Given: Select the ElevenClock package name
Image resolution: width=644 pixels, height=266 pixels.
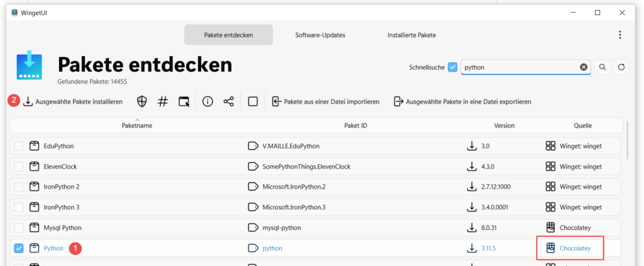Looking at the screenshot, I should click(60, 166).
